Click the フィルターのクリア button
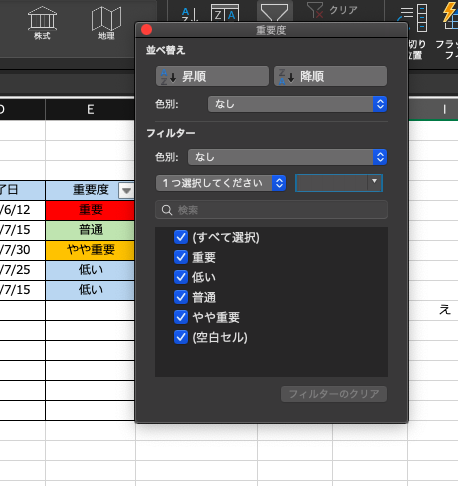The height and width of the screenshot is (486, 458). [x=334, y=394]
